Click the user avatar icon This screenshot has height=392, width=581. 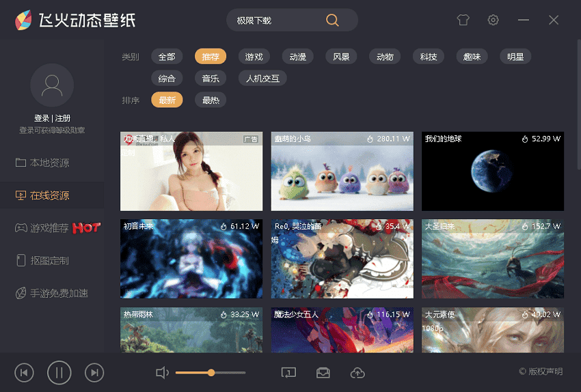point(52,85)
